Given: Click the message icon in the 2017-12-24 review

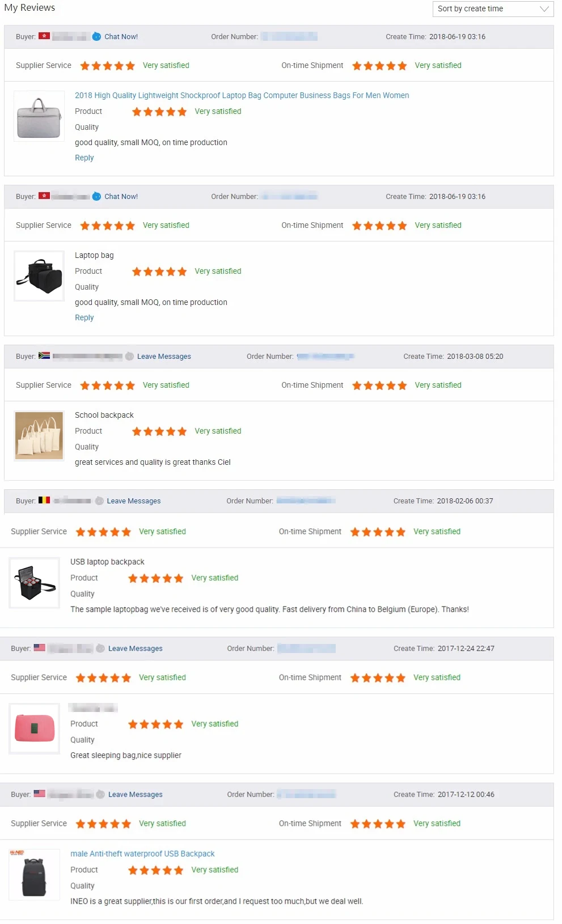Looking at the screenshot, I should (x=100, y=649).
